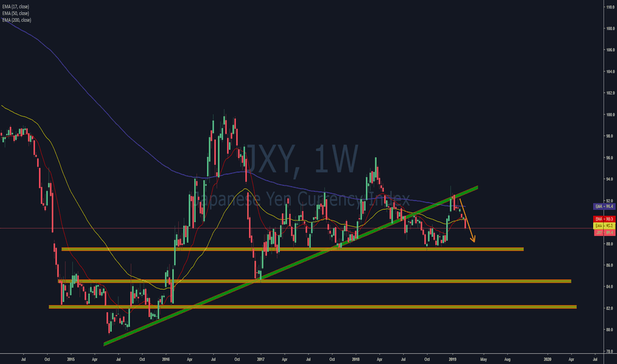This screenshot has height=364, width=617.
Task: Click the 2020 label on time axis
Action: (547, 359)
